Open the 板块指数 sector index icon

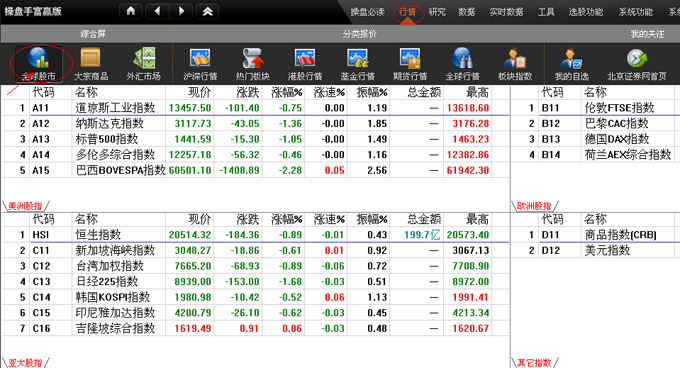tap(515, 65)
